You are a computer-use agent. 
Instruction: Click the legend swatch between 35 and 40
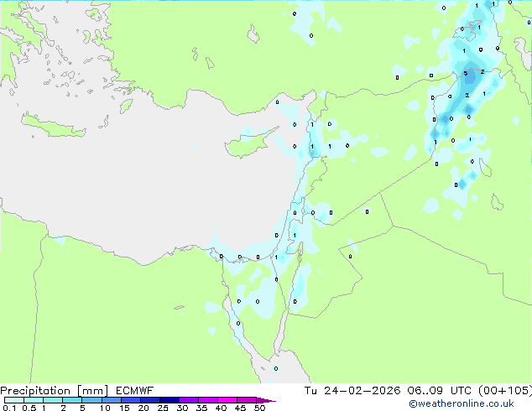(207, 400)
